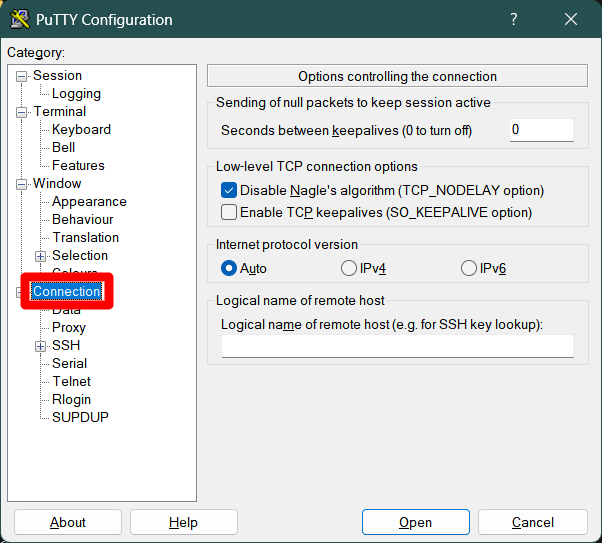Open the Logging category
Image resolution: width=602 pixels, height=543 pixels.
coord(76,94)
